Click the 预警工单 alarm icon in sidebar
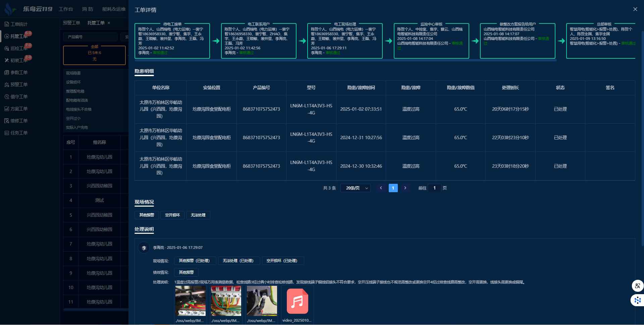 click(7, 85)
